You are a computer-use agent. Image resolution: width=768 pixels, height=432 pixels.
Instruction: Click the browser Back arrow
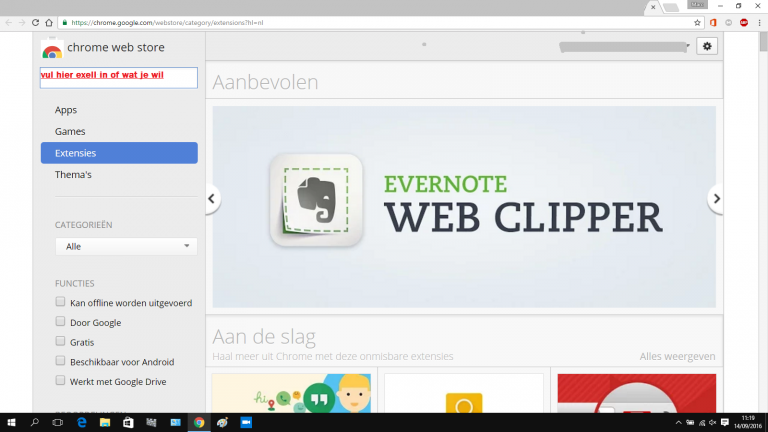[x=9, y=23]
